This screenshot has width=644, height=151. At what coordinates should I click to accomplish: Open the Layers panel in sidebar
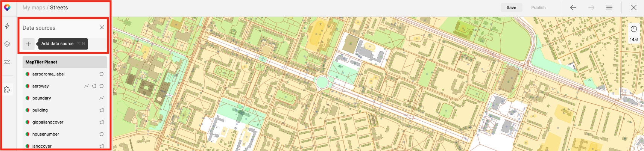[x=7, y=44]
